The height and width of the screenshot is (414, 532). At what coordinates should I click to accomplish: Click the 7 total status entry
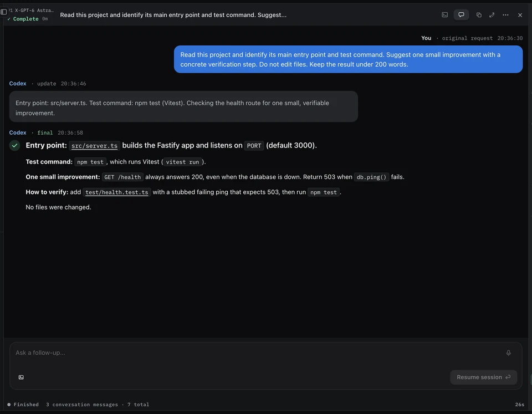pyautogui.click(x=138, y=405)
